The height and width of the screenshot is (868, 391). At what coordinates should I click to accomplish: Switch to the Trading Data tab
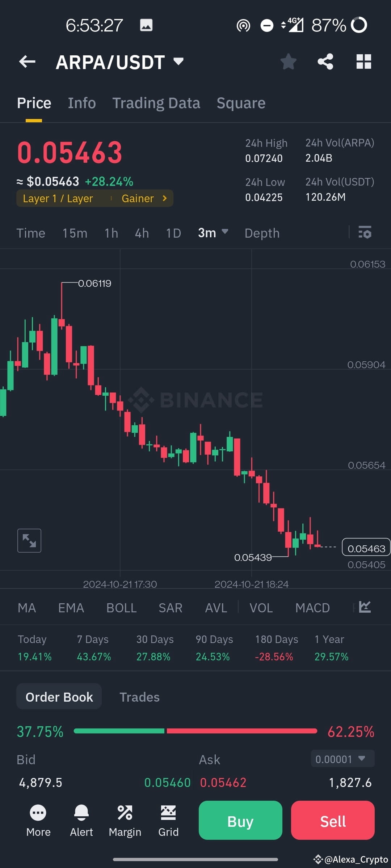[156, 103]
